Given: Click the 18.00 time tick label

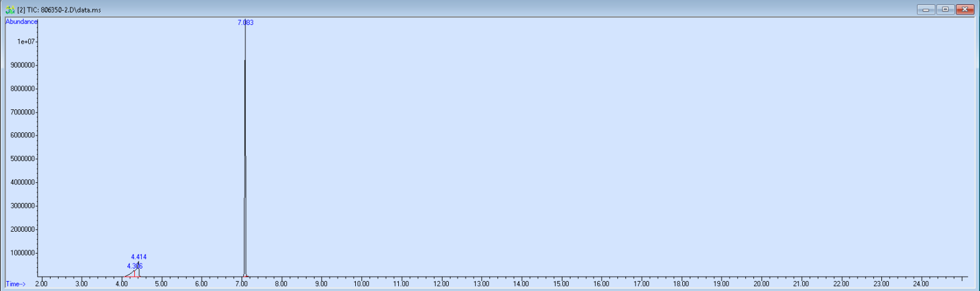Looking at the screenshot, I should pyautogui.click(x=681, y=284).
